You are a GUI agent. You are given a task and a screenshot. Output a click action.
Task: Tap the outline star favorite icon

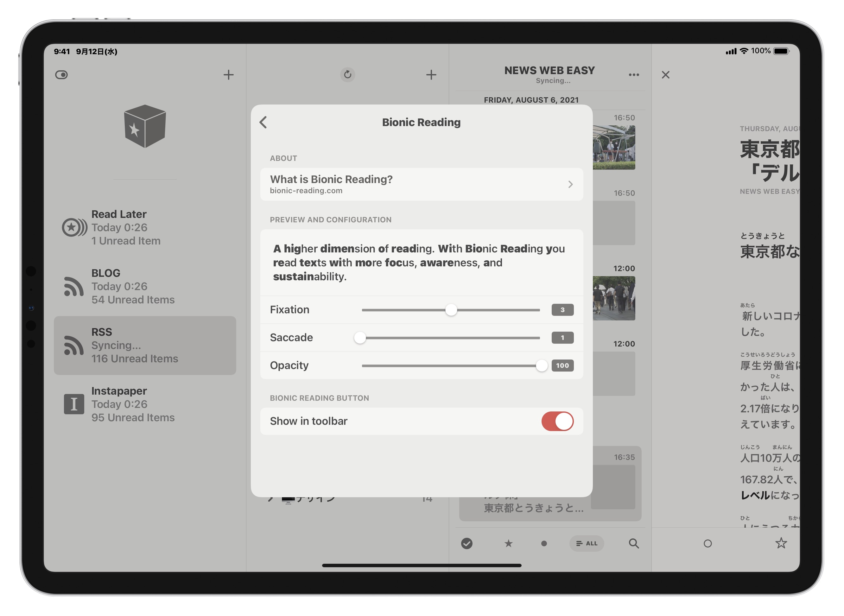pos(781,543)
